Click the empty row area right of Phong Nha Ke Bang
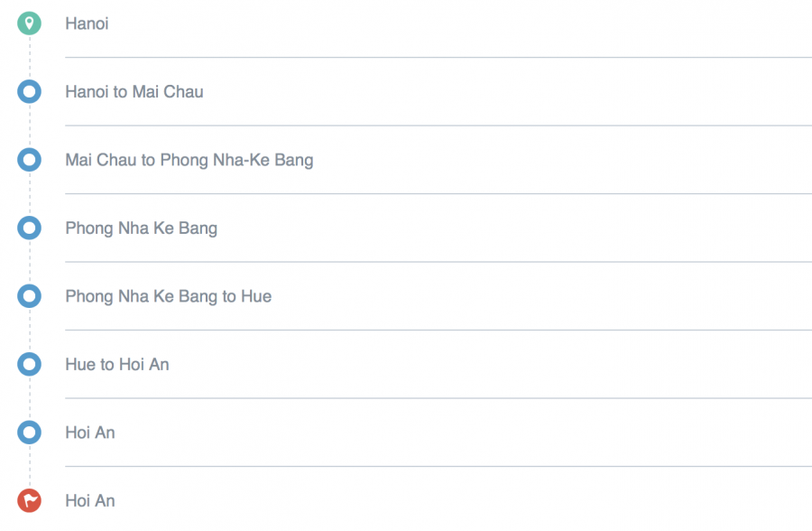The image size is (812, 531). [515, 228]
